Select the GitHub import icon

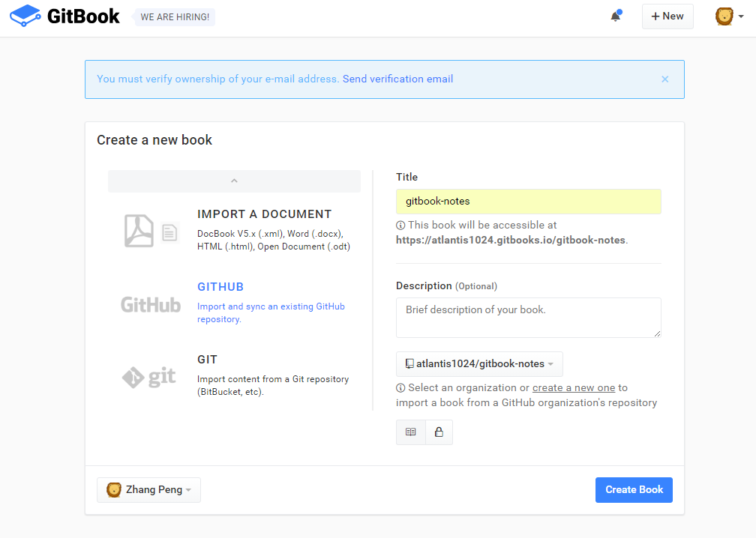click(150, 303)
